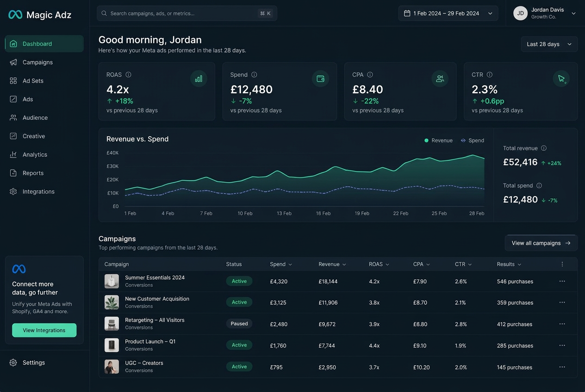Click the Ad Sets grid icon
Screen dimensions: 585x392
[13, 81]
